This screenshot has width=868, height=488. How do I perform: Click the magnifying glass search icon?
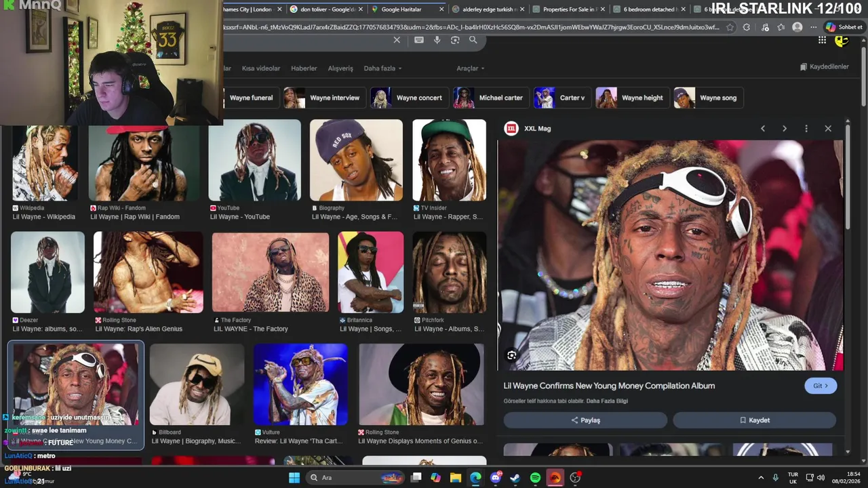tap(473, 40)
